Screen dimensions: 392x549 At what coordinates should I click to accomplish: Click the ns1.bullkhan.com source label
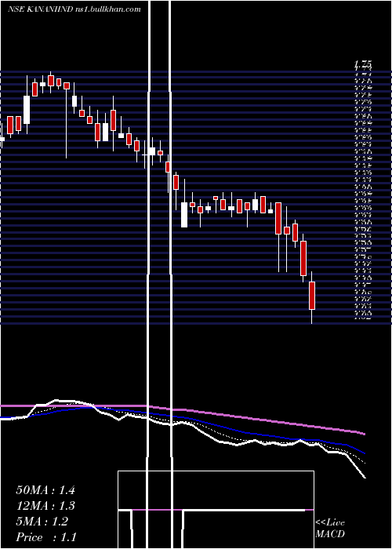click(108, 9)
